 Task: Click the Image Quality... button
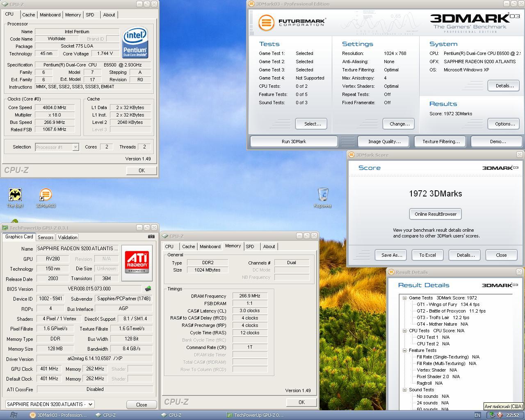click(384, 142)
